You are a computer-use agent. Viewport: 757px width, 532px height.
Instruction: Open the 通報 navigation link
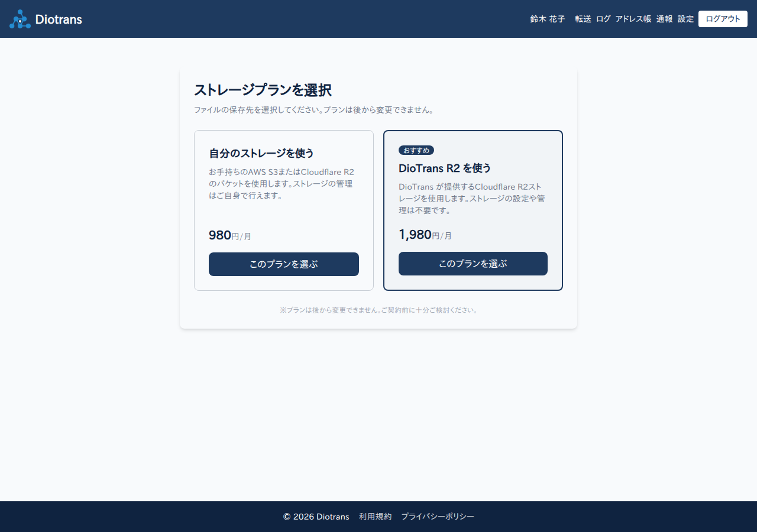pyautogui.click(x=665, y=19)
